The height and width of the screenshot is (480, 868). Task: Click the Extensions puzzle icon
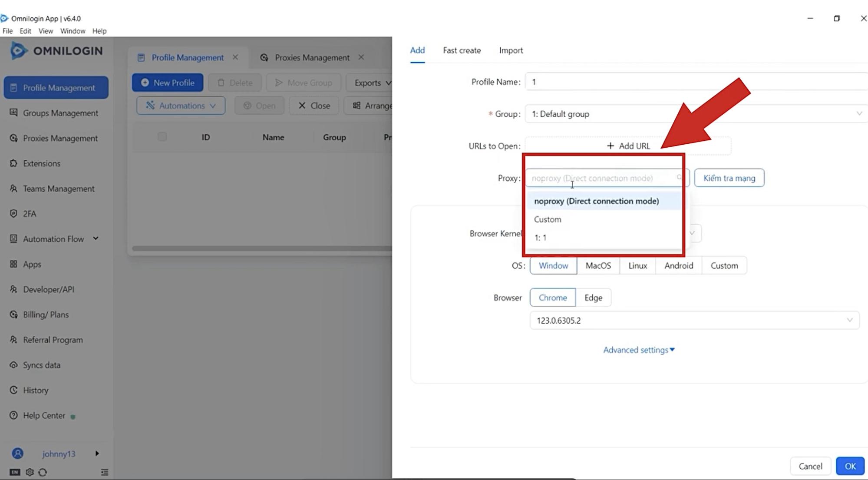pos(13,163)
